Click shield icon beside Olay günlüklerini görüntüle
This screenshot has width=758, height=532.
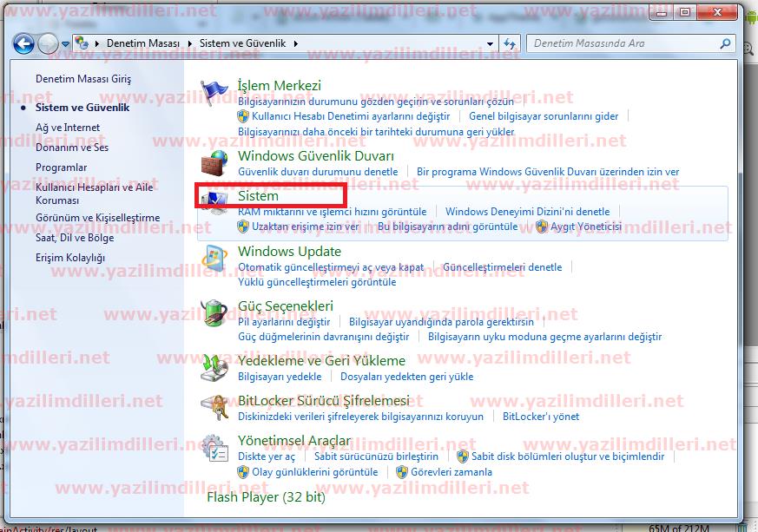tap(242, 472)
